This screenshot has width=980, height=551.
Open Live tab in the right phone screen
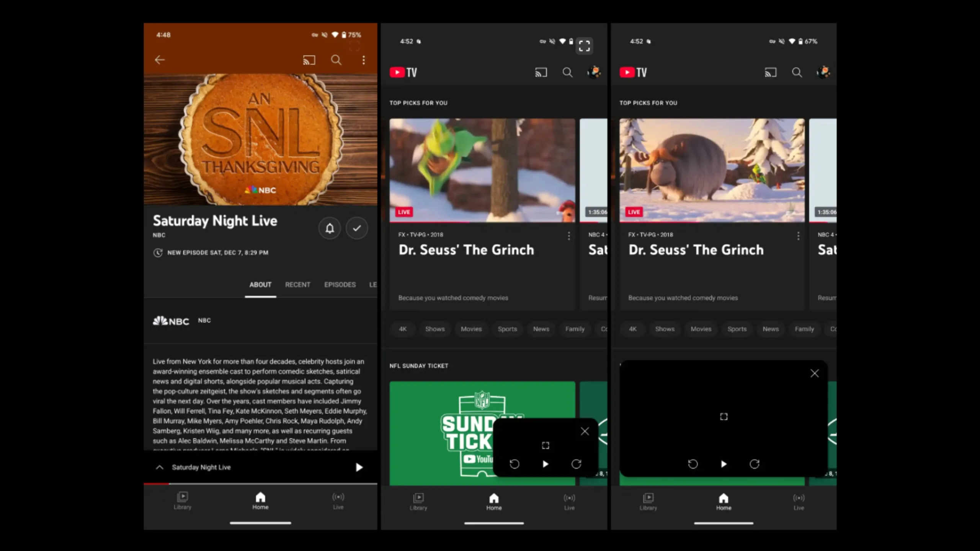point(799,502)
